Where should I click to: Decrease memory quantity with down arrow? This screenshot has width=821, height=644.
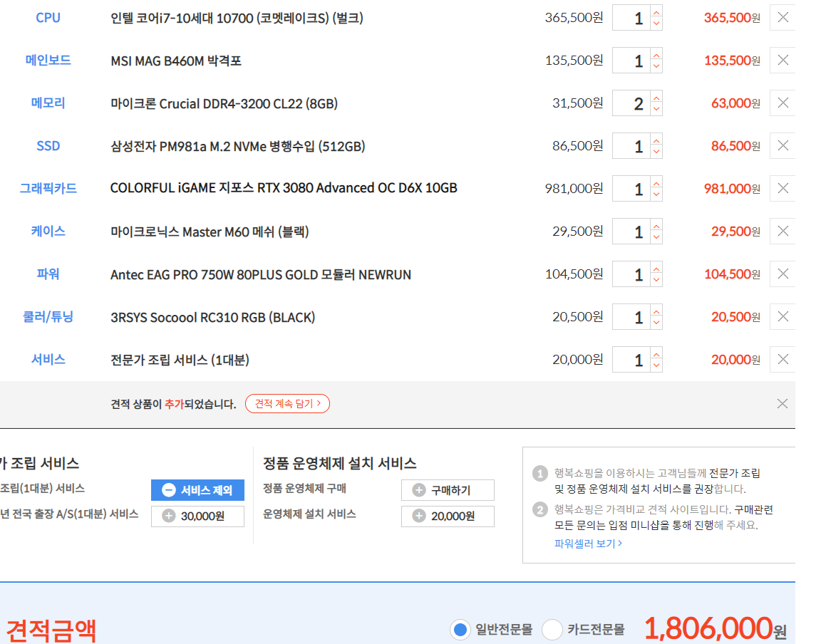[656, 109]
